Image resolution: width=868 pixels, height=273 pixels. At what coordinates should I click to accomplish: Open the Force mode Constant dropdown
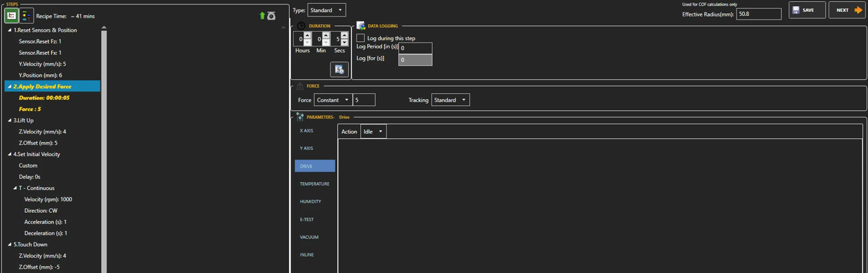pos(333,100)
